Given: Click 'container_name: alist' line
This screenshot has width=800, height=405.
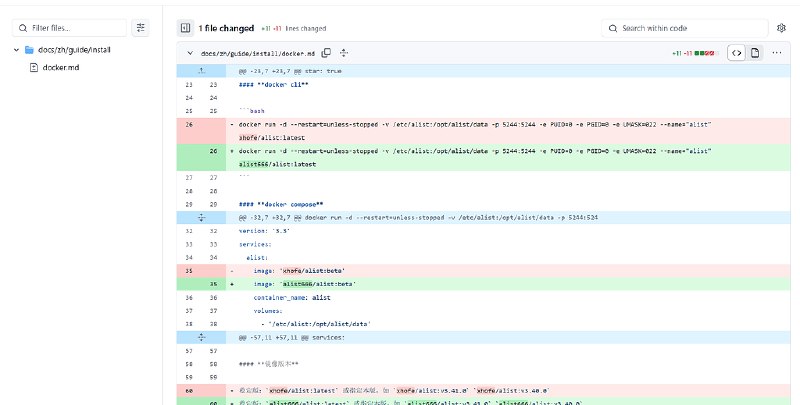Looking at the screenshot, I should 292,297.
